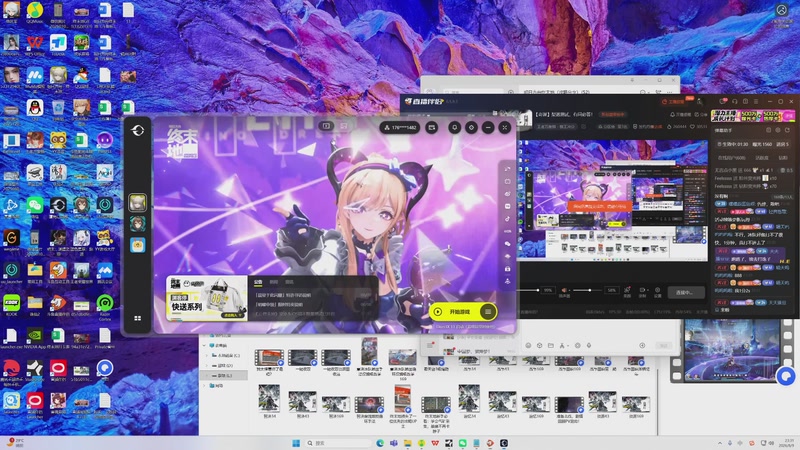Adjust the speaker volume slider showing 58%
Image resolution: width=800 pixels, height=450 pixels.
pyautogui.click(x=589, y=290)
